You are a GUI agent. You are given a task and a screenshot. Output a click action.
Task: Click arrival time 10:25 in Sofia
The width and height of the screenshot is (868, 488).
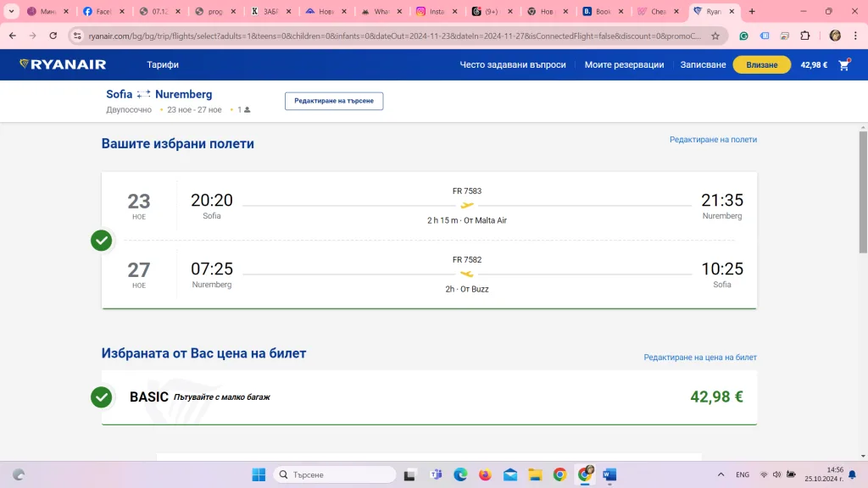(x=722, y=269)
